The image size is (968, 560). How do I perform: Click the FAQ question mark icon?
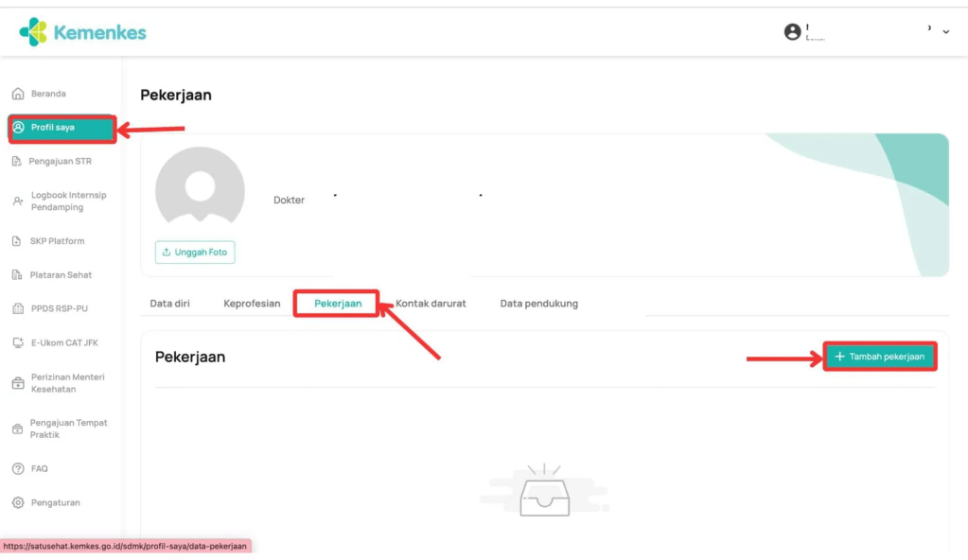(x=17, y=469)
